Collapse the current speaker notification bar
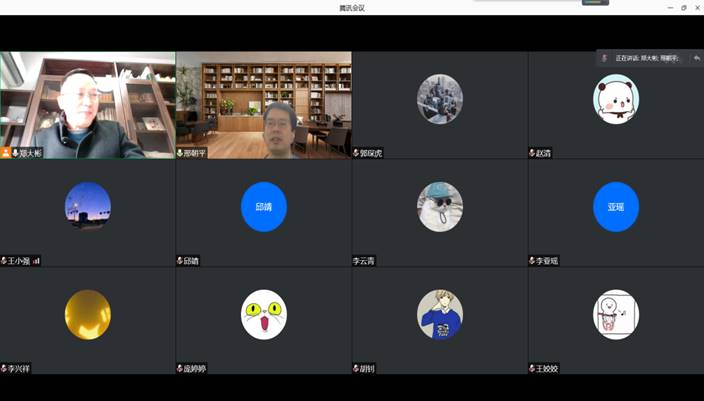This screenshot has height=401, width=704. pyautogui.click(x=696, y=59)
